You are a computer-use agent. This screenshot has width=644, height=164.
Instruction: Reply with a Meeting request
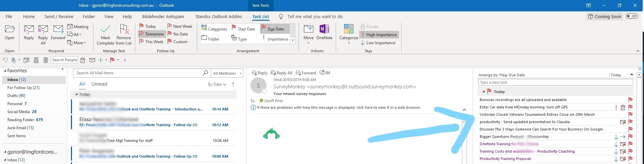[x=78, y=26]
